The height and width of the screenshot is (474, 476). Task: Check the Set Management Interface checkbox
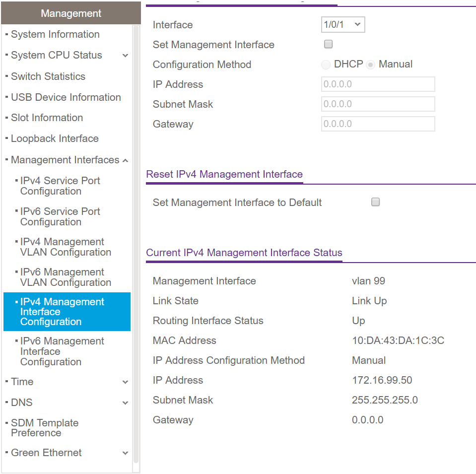point(328,44)
